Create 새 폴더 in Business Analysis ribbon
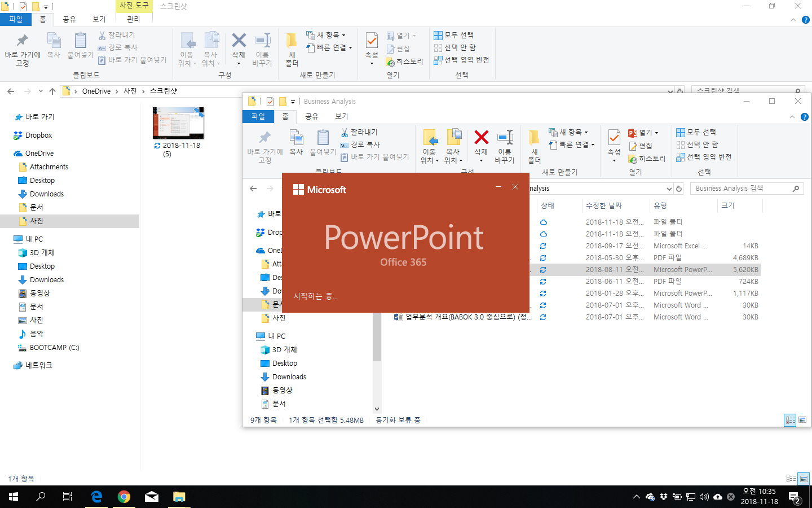 [x=535, y=147]
